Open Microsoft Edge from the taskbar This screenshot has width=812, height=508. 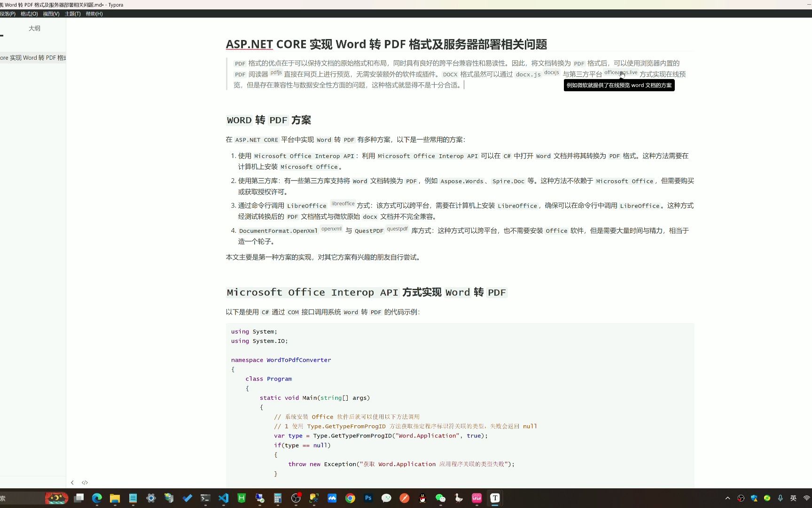pos(97,498)
